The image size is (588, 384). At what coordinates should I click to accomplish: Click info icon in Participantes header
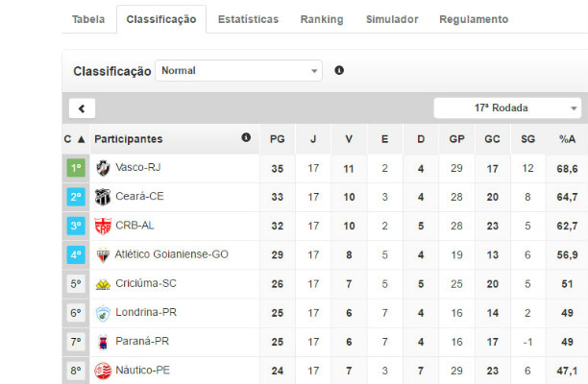click(246, 138)
